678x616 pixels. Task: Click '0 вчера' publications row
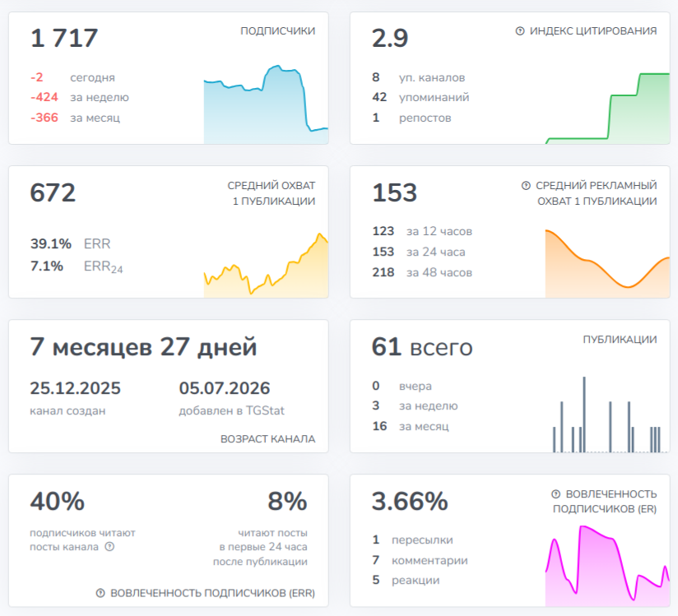click(402, 386)
